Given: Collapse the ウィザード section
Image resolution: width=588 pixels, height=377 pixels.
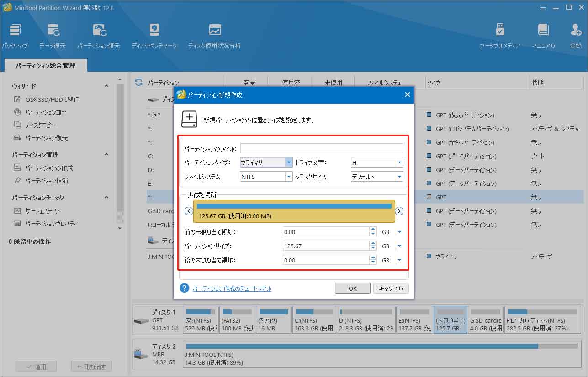Looking at the screenshot, I should pos(106,86).
